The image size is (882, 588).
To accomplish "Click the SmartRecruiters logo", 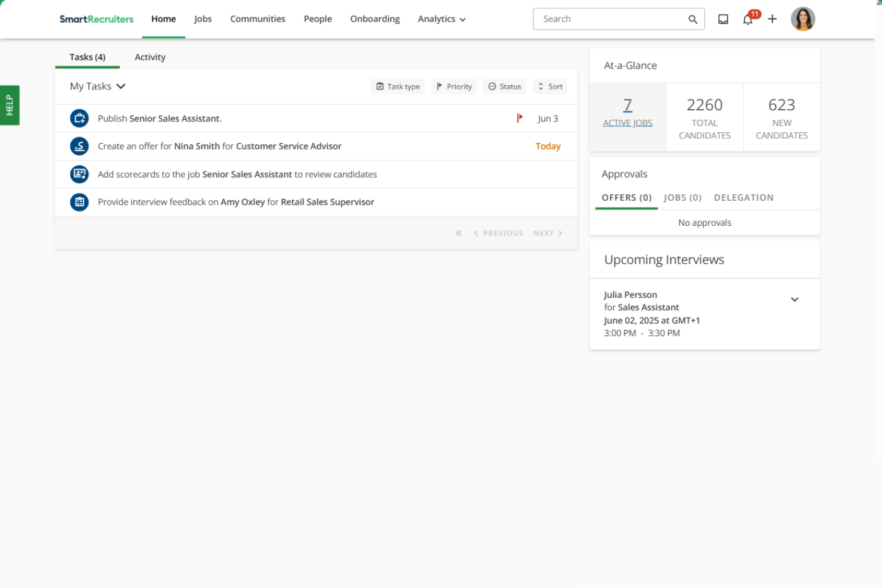I will click(x=97, y=19).
